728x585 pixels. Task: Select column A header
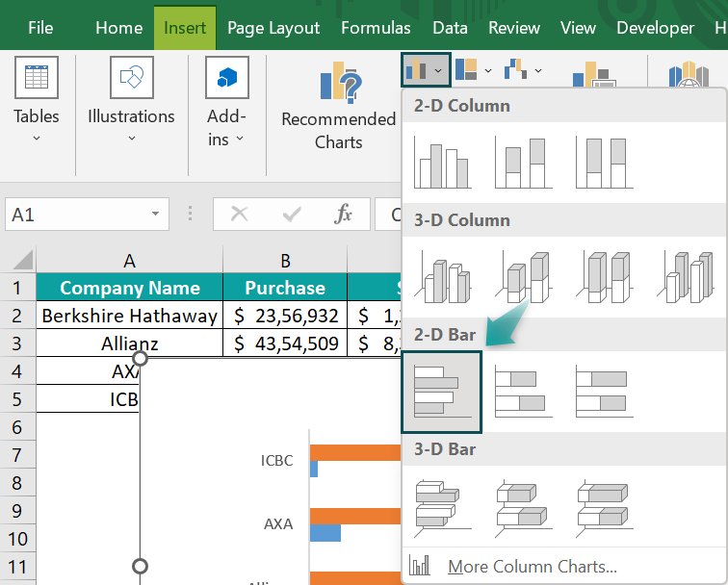[x=130, y=260]
